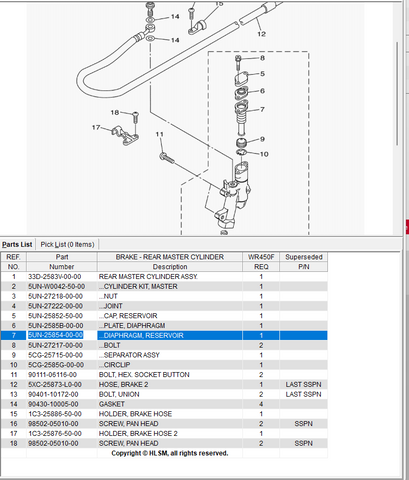Click callout number 17 in diagram

(x=96, y=127)
